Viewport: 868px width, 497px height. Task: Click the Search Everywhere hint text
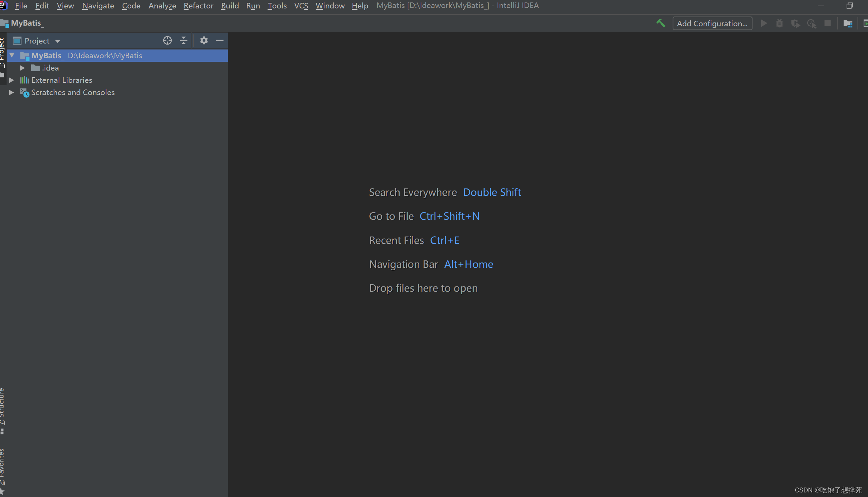click(x=413, y=192)
